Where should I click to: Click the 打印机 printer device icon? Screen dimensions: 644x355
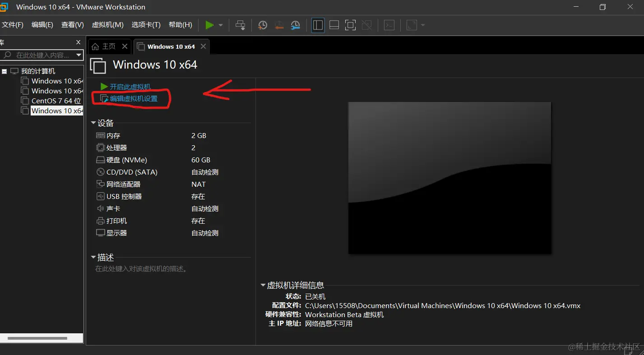tap(100, 221)
